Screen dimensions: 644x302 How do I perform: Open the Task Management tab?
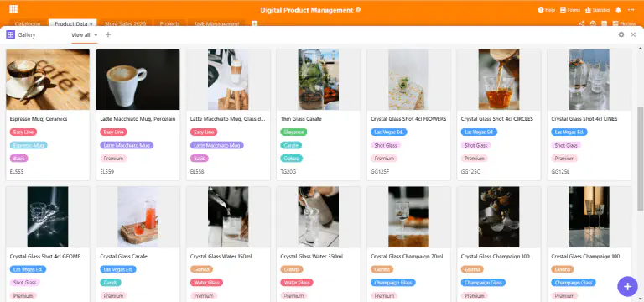pyautogui.click(x=216, y=23)
